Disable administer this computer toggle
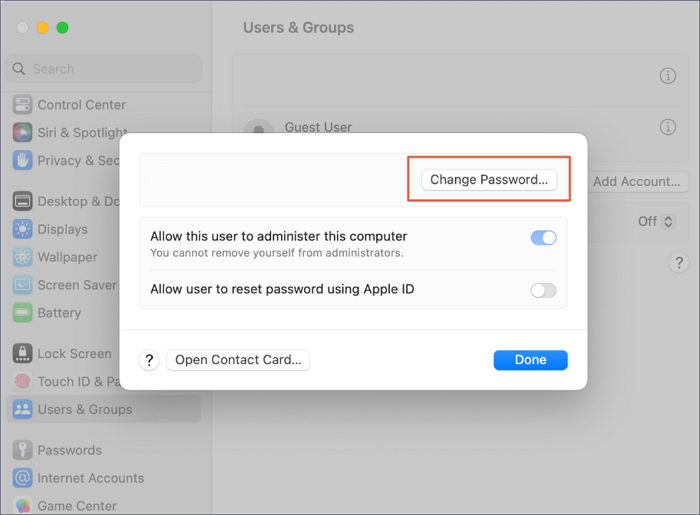The image size is (700, 515). click(x=543, y=238)
